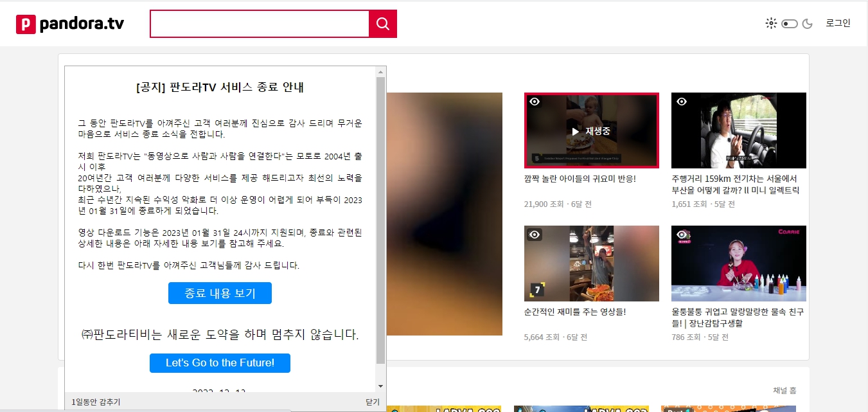
Task: Click the Let's Go to the Future! button
Action: (220, 363)
